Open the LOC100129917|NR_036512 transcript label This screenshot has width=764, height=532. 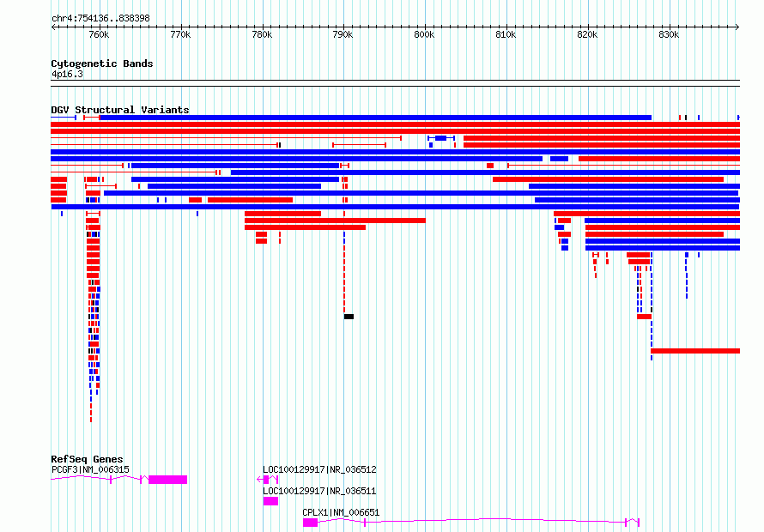(319, 469)
